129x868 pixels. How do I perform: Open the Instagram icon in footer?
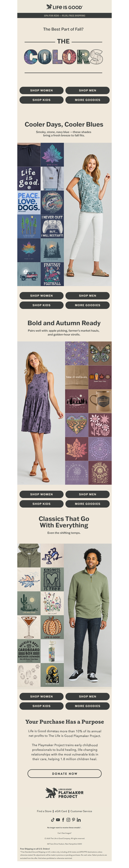pos(68,819)
